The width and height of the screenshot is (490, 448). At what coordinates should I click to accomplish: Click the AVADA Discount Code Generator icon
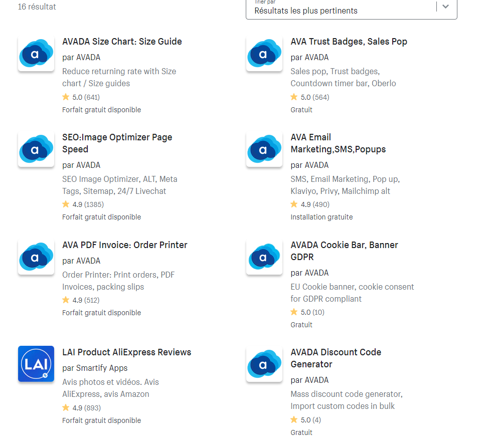click(264, 364)
